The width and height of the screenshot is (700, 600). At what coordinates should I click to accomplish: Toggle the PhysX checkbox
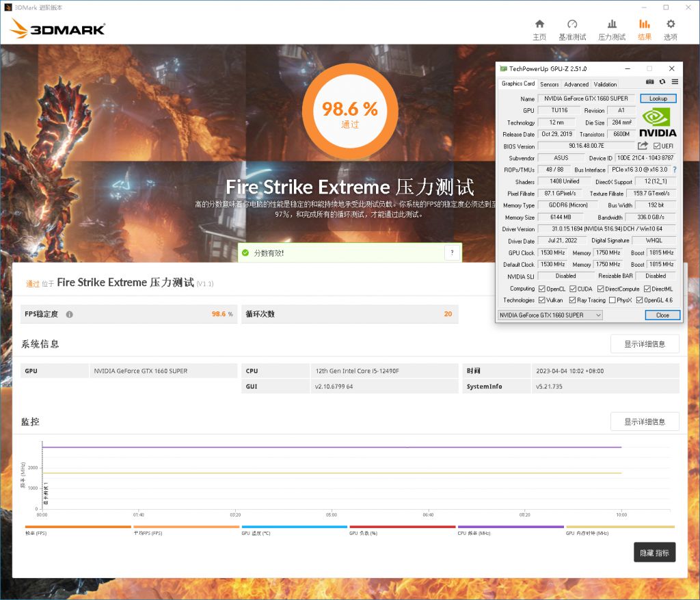click(612, 300)
